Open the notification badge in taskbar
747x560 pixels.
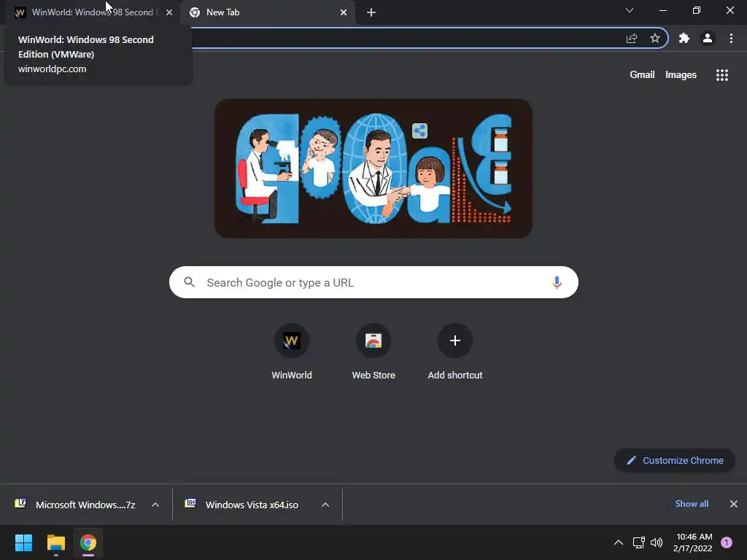coord(727,542)
